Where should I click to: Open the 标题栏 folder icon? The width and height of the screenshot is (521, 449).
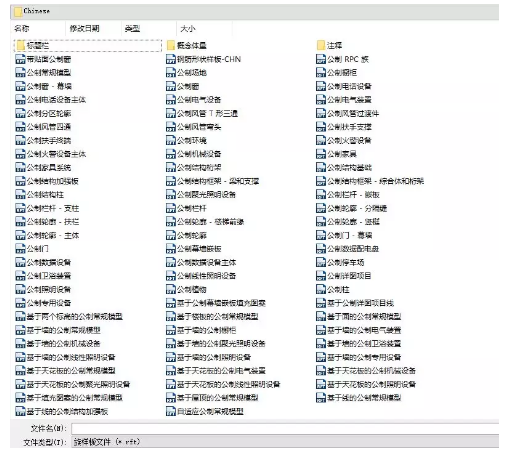tap(21, 45)
